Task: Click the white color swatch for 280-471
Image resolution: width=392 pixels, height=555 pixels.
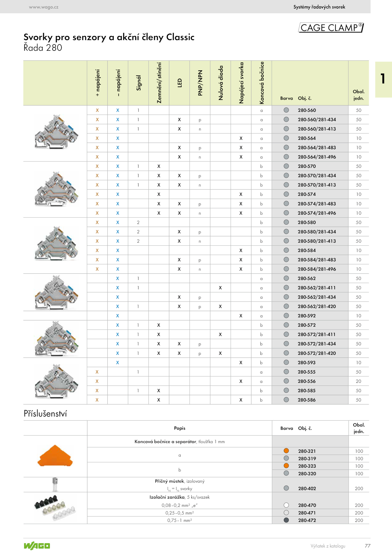Action: pyautogui.click(x=286, y=513)
